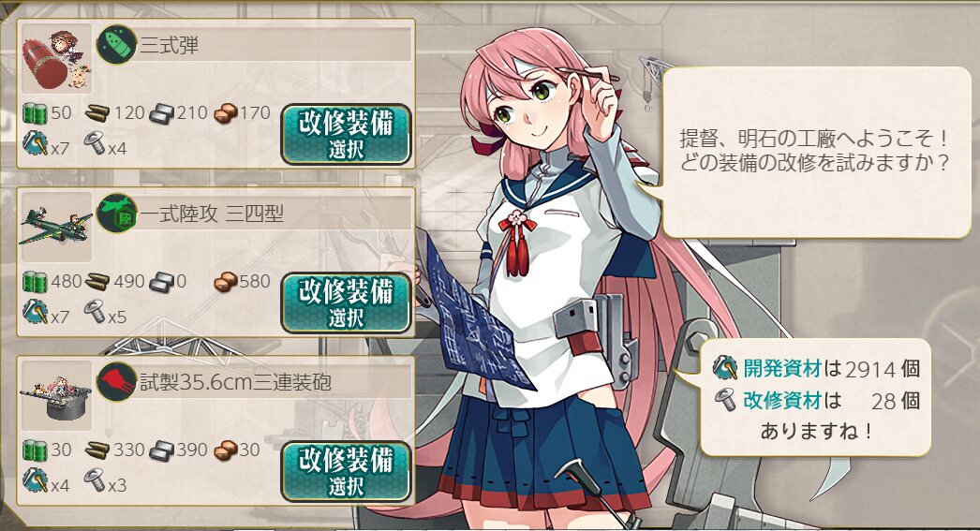This screenshot has height=531, width=980.
Task: Click the 改修資材 label in the resource bubble
Action: click(x=782, y=400)
